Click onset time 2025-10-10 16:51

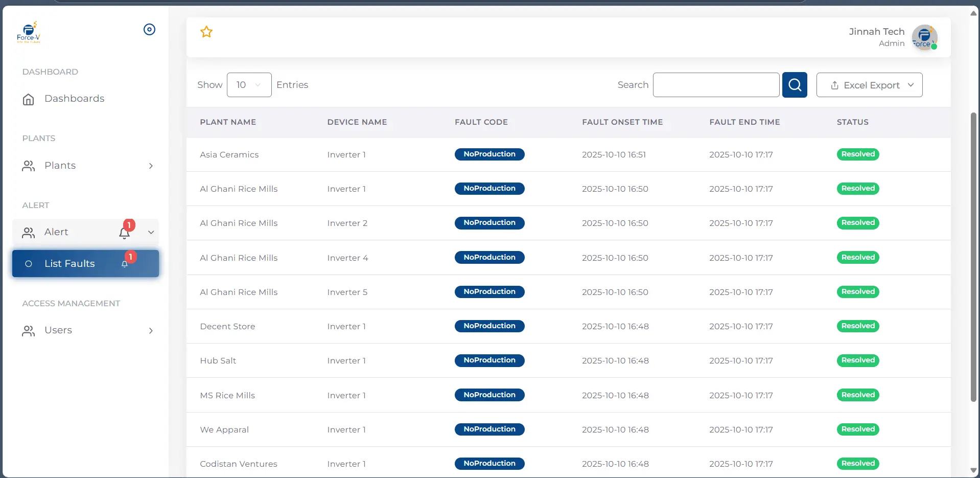click(614, 155)
